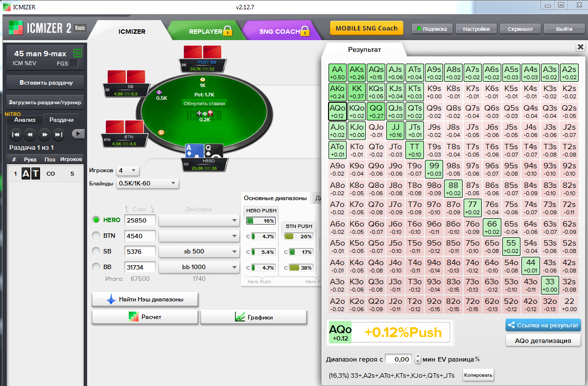Click the dealer button chip on table
This screenshot has width=588, height=386.
161,132
